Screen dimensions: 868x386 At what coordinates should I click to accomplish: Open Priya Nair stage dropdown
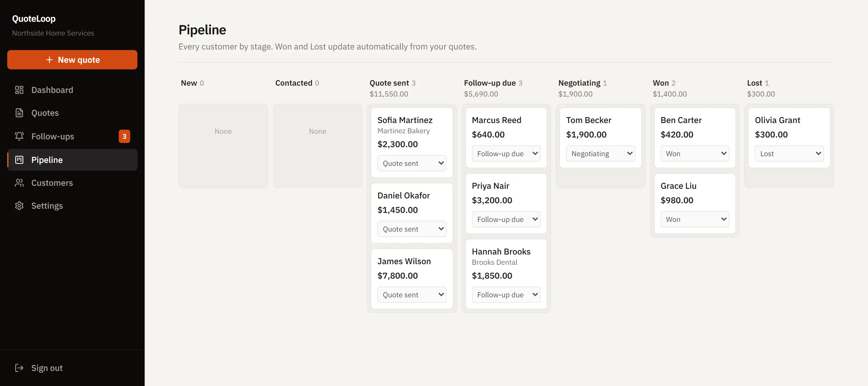point(506,219)
